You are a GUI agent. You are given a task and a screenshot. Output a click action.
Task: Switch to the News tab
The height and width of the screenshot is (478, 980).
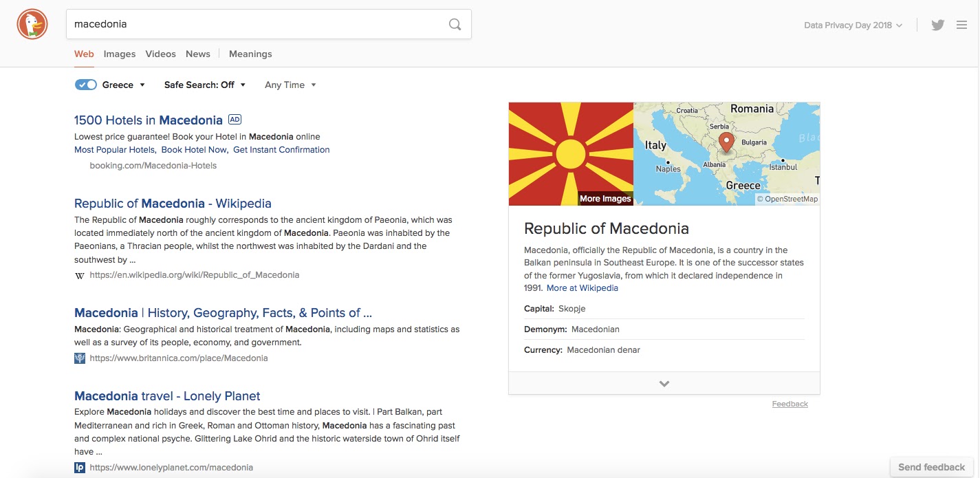coord(198,54)
